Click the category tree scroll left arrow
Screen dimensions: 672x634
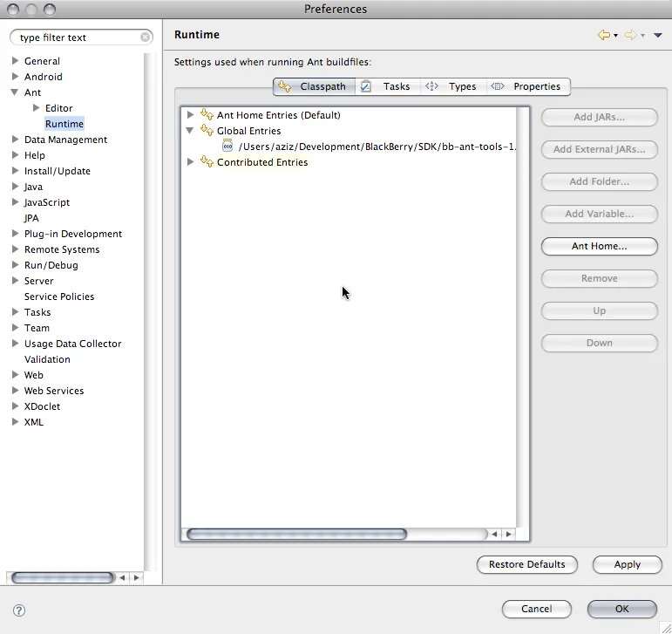[x=122, y=577]
